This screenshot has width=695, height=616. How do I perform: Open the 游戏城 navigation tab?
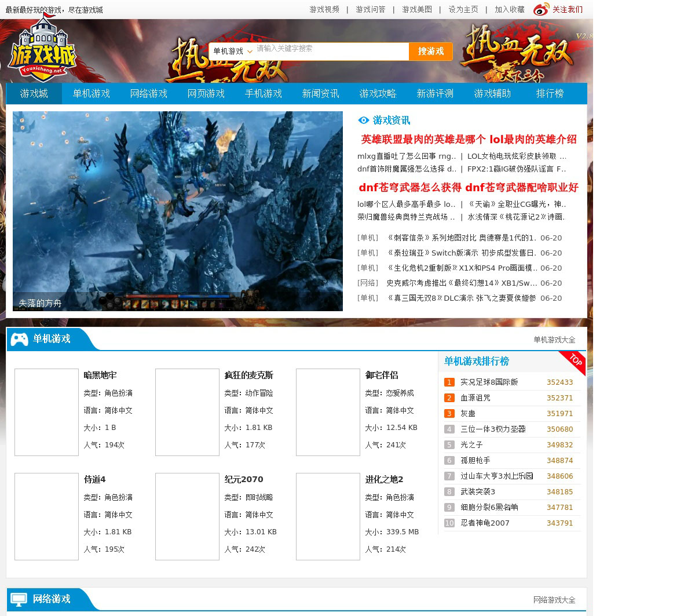click(x=34, y=93)
